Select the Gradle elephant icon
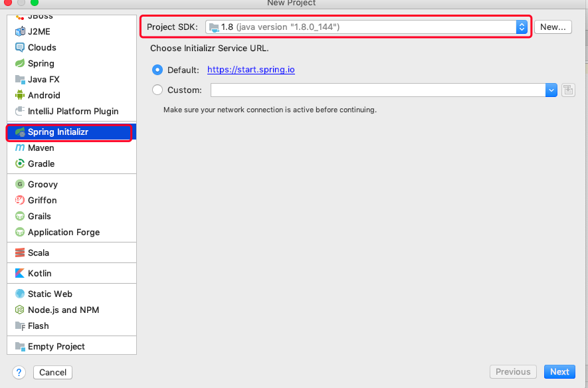The image size is (588, 388). pos(20,163)
